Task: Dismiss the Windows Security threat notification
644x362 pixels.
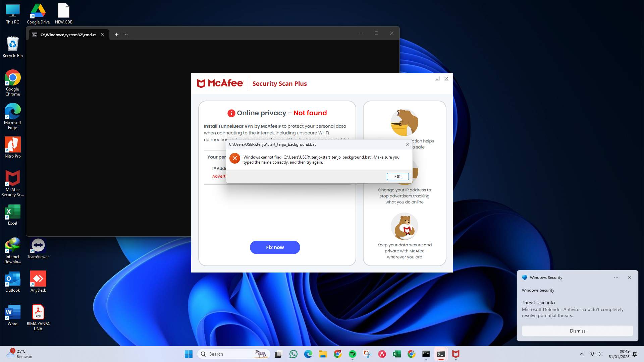Action: [x=577, y=331]
